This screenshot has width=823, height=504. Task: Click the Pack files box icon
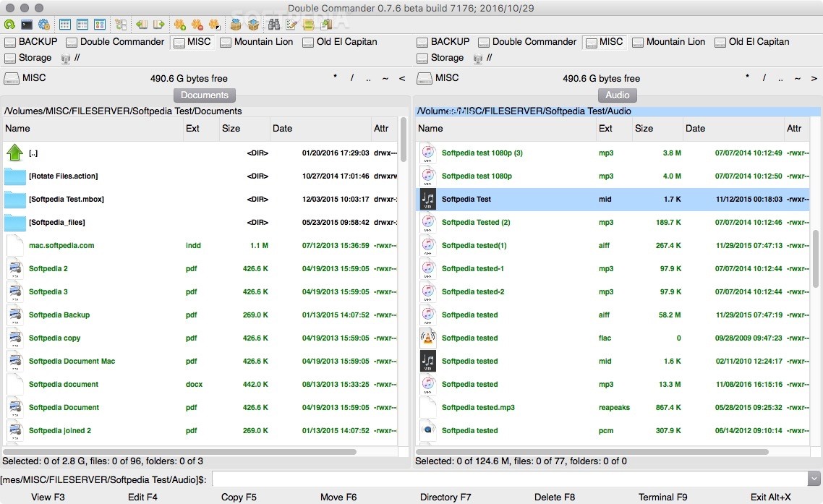[x=236, y=24]
